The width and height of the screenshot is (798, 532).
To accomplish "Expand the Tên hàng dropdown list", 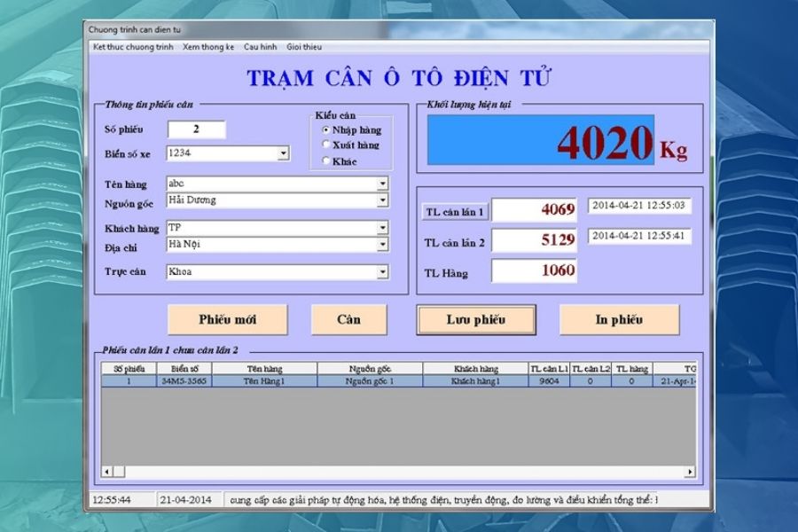I will (x=381, y=184).
